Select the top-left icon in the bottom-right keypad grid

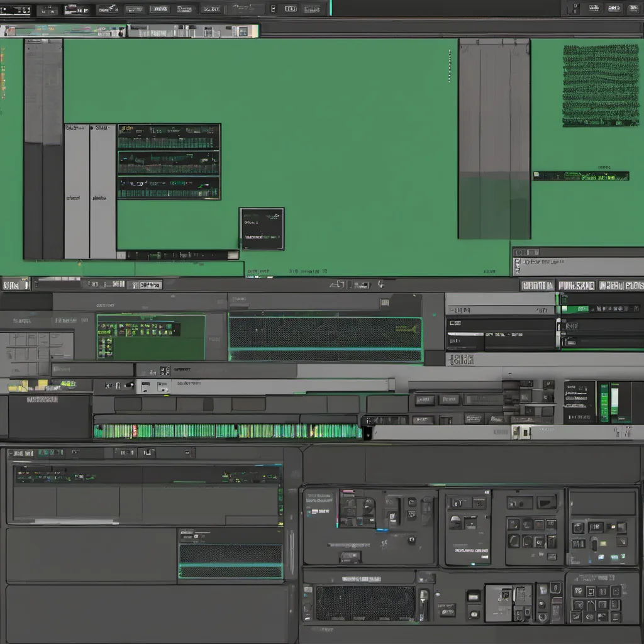[578, 591]
